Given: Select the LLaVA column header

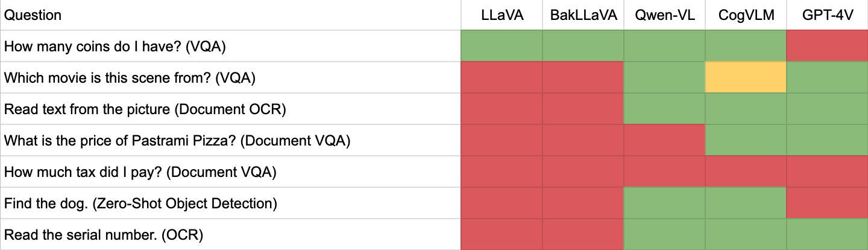Looking at the screenshot, I should point(502,15).
